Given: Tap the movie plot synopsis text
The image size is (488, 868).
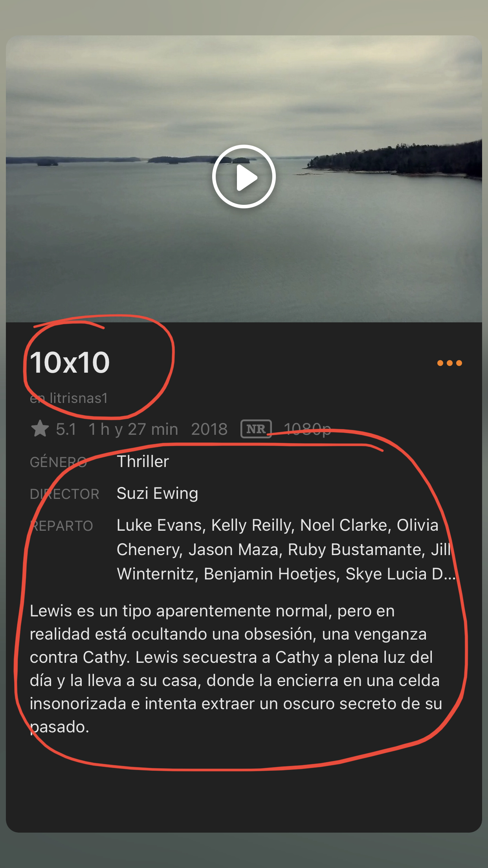Looking at the screenshot, I should tap(236, 669).
